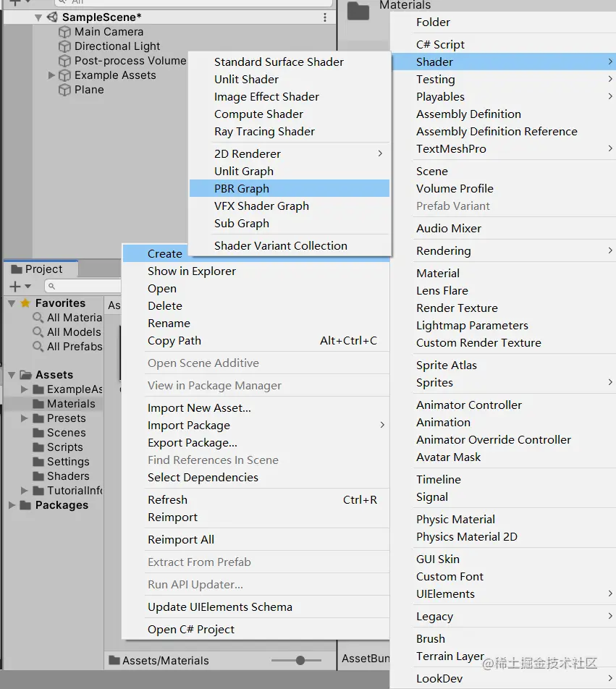Open the TextMeshPro submenu

504,149
